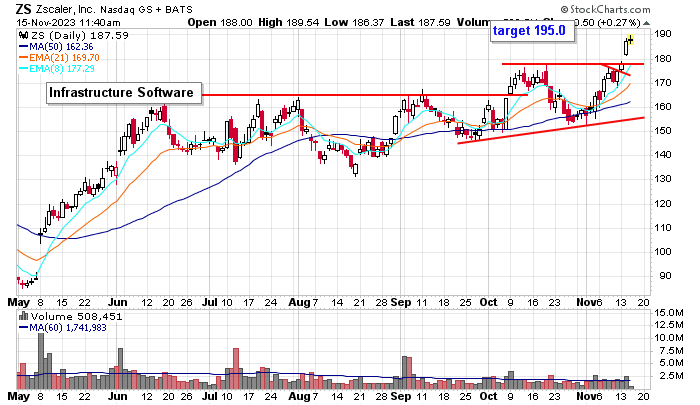Click the "Volume 508,451" legend text
The height and width of the screenshot is (405, 700).
click(76, 317)
